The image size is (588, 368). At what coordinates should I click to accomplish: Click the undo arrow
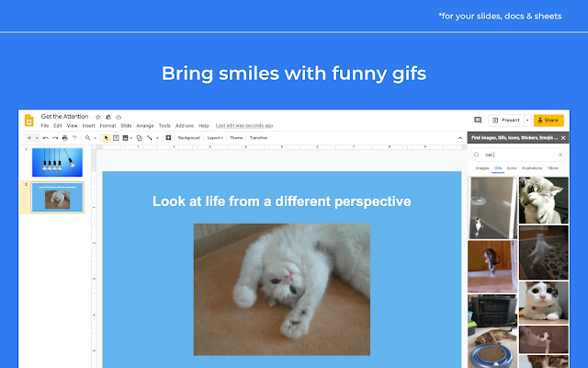[45, 138]
